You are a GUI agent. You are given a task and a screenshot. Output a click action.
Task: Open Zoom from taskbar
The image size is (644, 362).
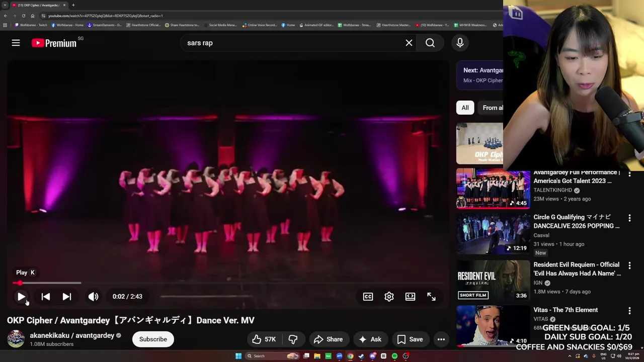pyautogui.click(x=339, y=356)
